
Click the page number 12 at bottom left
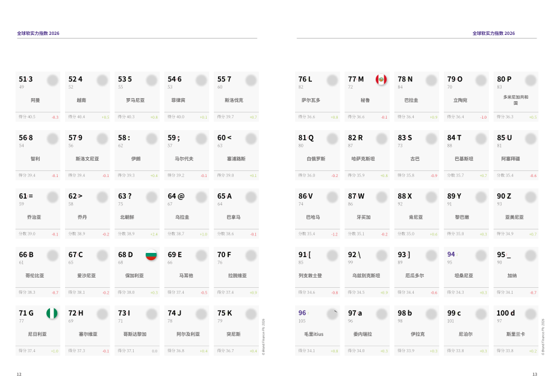tap(19, 375)
